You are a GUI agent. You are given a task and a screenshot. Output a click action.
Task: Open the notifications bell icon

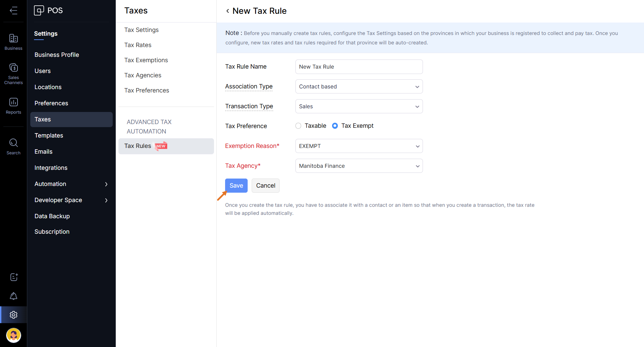point(13,296)
